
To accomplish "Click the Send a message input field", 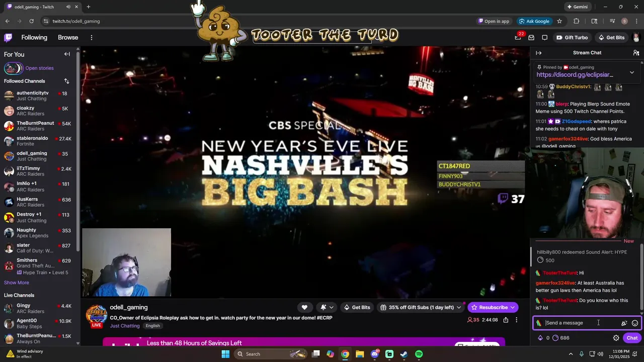I will point(581,323).
